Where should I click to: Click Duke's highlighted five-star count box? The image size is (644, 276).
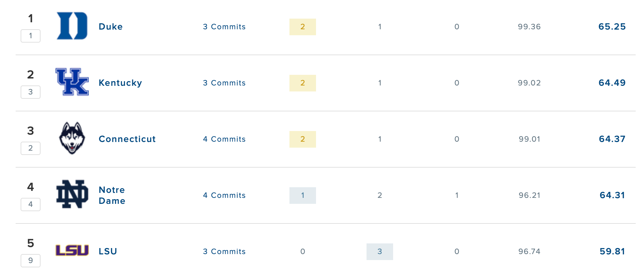pos(303,27)
